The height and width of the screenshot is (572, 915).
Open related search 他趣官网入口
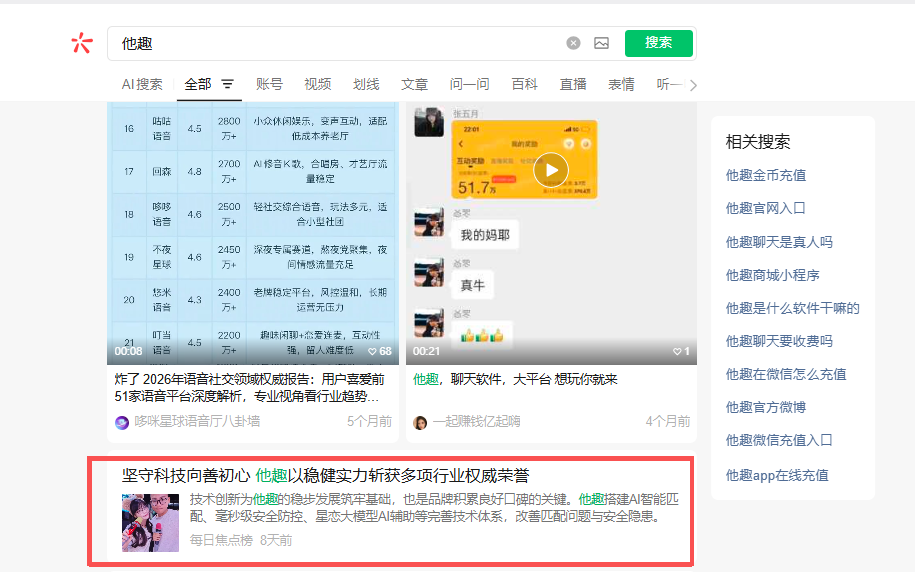click(766, 208)
